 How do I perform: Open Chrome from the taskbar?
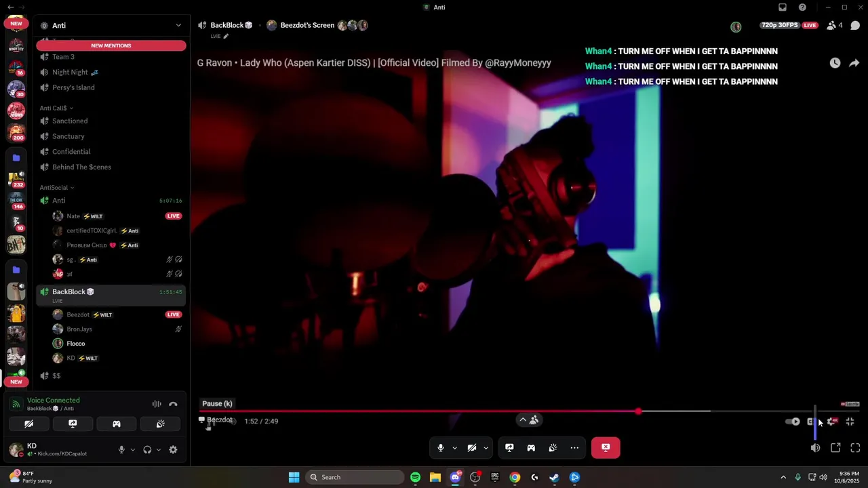pos(515,477)
